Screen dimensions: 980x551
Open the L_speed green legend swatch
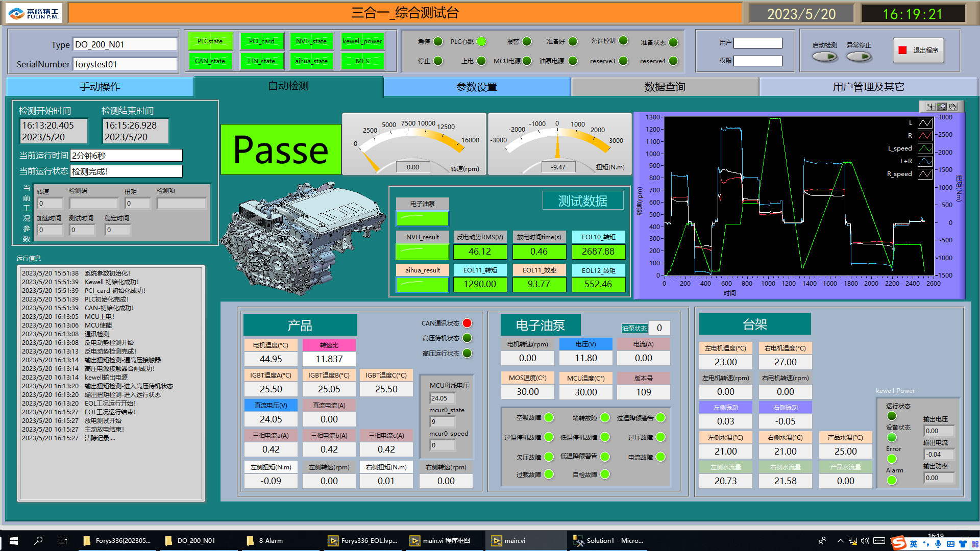click(925, 148)
